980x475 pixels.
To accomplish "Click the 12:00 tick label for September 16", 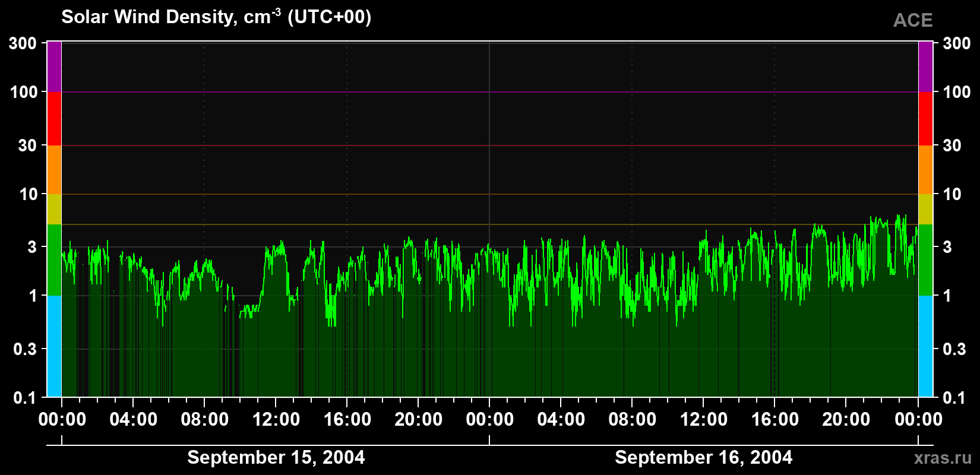I will tap(703, 420).
